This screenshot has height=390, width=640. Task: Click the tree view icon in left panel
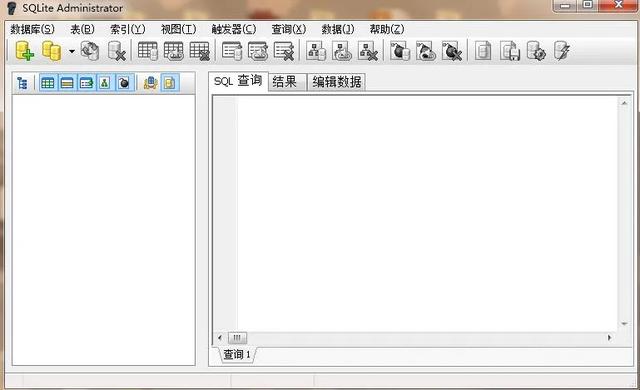point(22,83)
